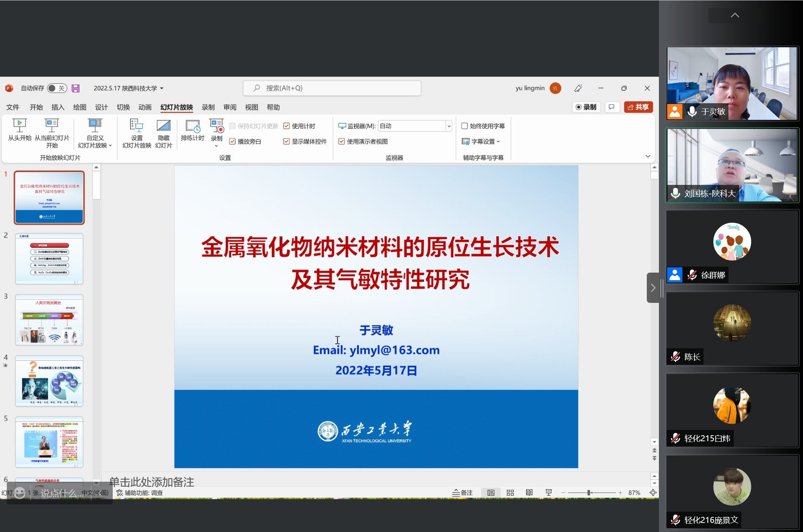Image resolution: width=803 pixels, height=532 pixels.
Task: Click the zoom slider handle
Action: [x=589, y=493]
